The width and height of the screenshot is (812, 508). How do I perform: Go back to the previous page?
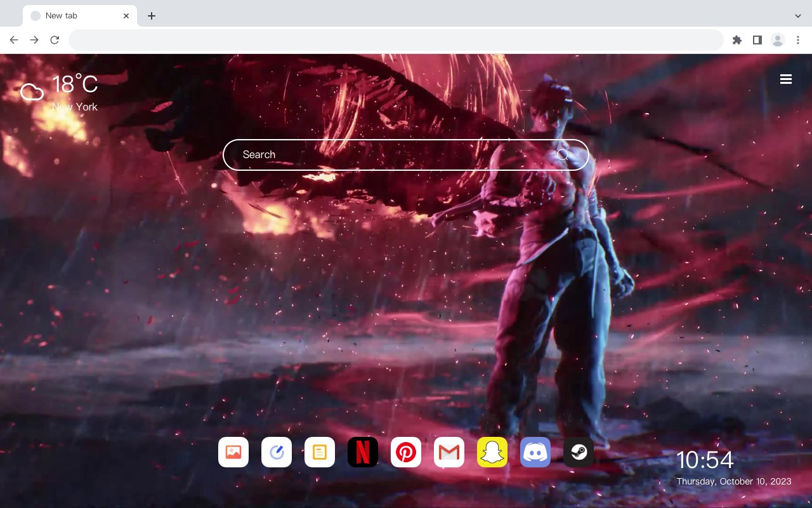click(14, 40)
